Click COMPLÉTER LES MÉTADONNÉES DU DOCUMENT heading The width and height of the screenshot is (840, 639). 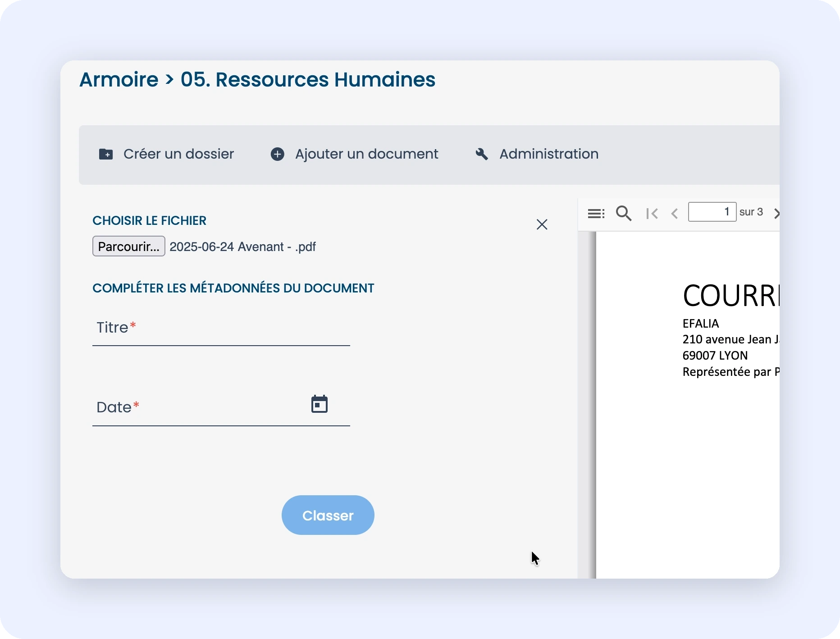[x=233, y=288]
